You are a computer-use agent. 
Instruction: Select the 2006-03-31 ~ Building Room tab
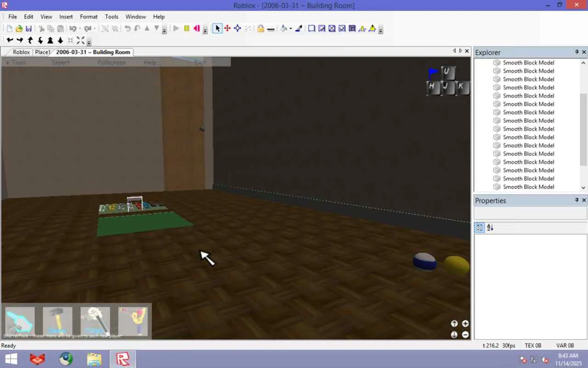(x=93, y=52)
